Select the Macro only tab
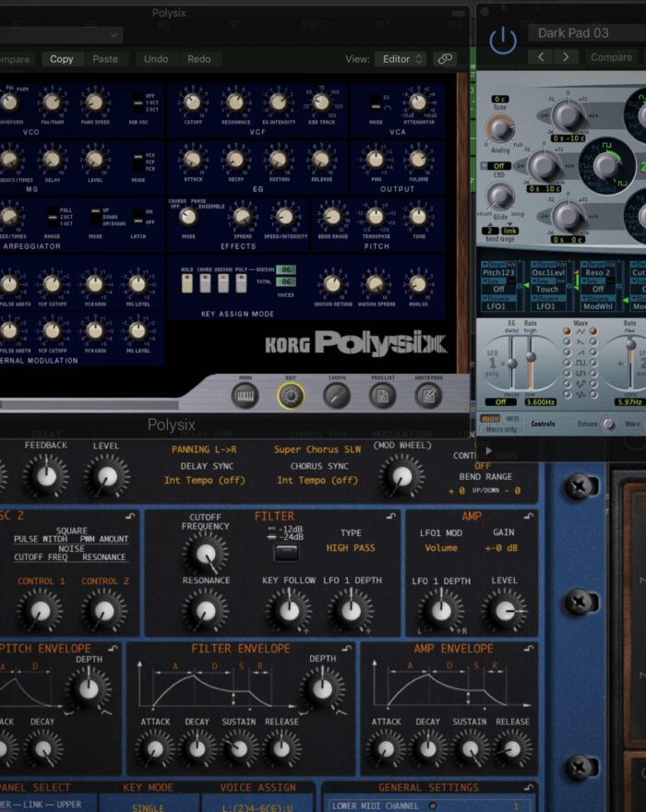Image resolution: width=646 pixels, height=812 pixels. (x=501, y=429)
